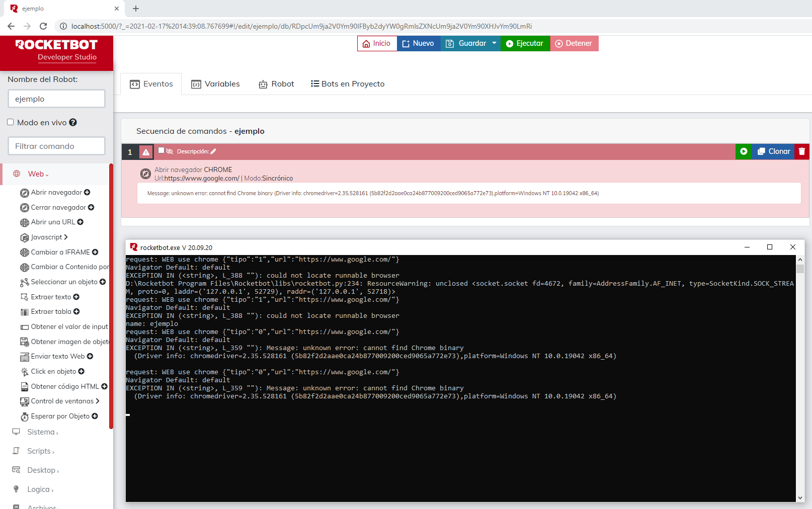
Task: Open the Bots en Proyecto tab
Action: click(348, 84)
